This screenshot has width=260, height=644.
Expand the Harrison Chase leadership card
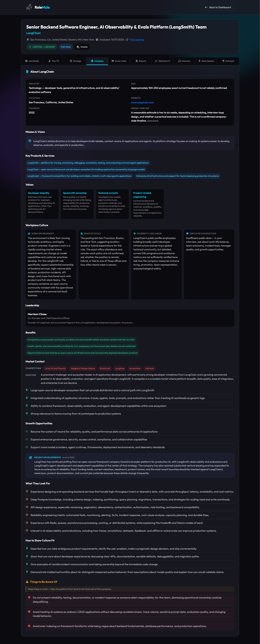[x=130, y=318]
